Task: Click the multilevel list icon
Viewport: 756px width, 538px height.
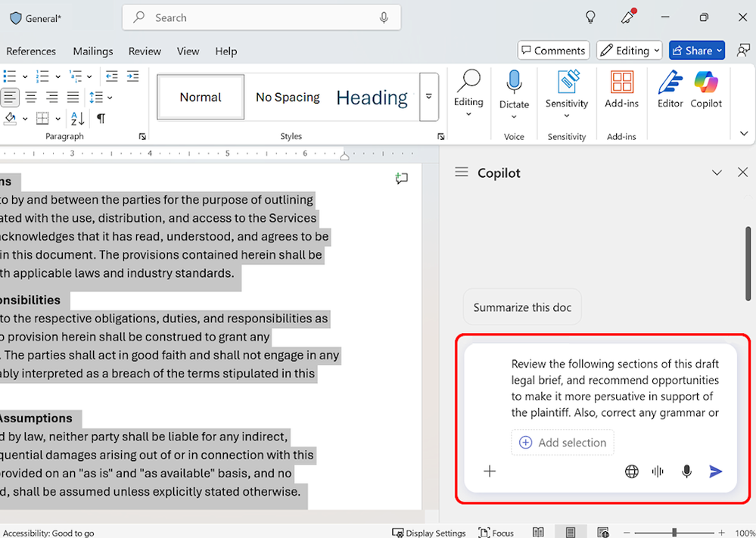Action: 75,76
